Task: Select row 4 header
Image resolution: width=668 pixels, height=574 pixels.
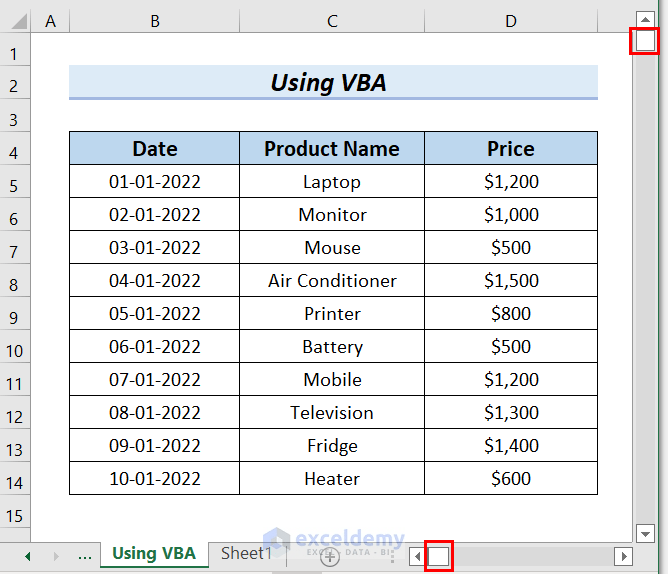Action: [x=15, y=149]
